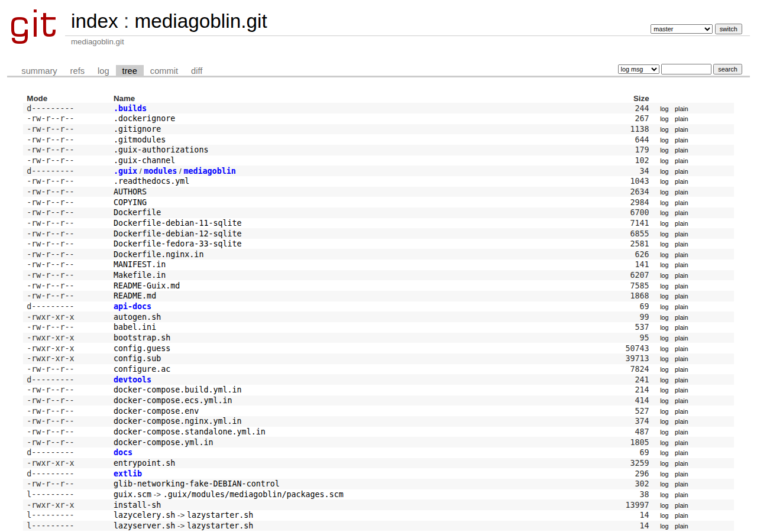Open the Dockerfile-debian-12-sqlite file
The width and height of the screenshot is (757, 532).
click(x=177, y=233)
